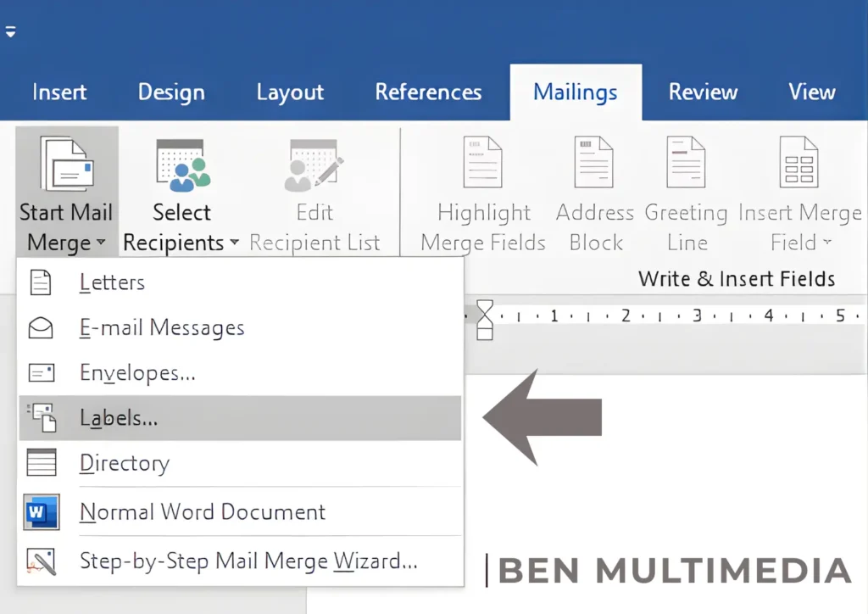Click the Normal Word Document icon
The width and height of the screenshot is (868, 614).
(x=42, y=512)
